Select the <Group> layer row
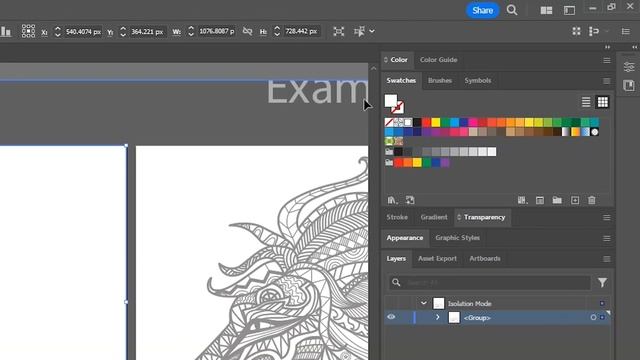Viewport: 640px width, 360px height. pos(498,318)
